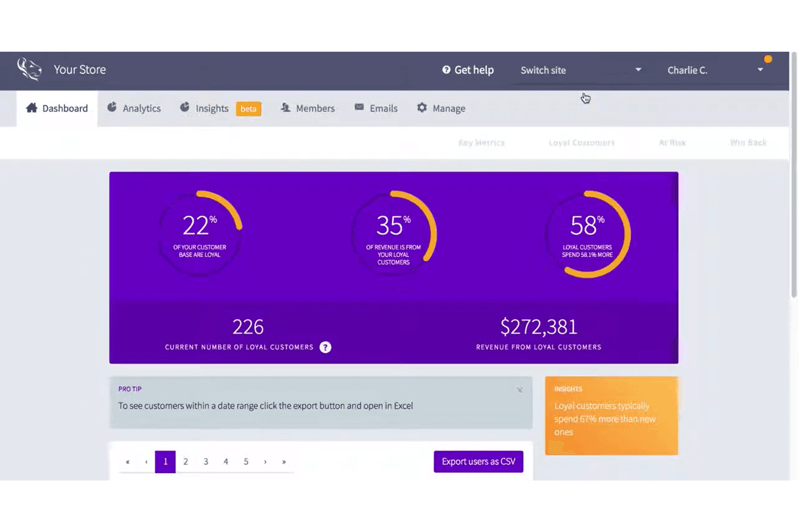This screenshot has height=532, width=798.
Task: Click the Get help question icon
Action: (446, 70)
